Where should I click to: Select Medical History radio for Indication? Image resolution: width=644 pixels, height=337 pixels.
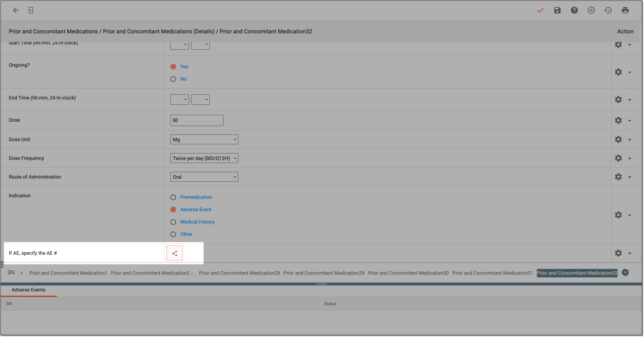pyautogui.click(x=173, y=222)
